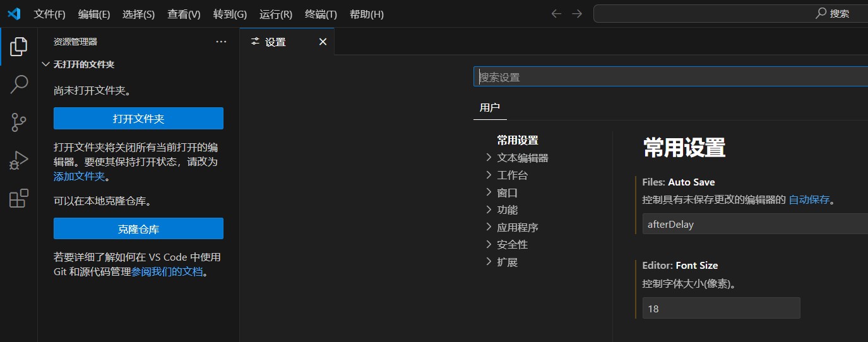Open the Auto Save afterDelay dropdown

[x=755, y=224]
